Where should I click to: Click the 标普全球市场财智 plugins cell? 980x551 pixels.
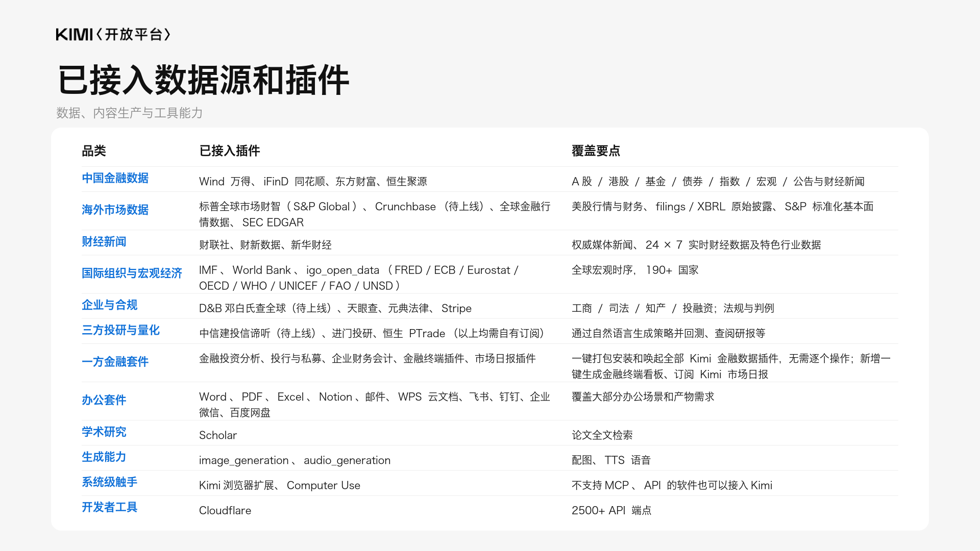(x=375, y=214)
